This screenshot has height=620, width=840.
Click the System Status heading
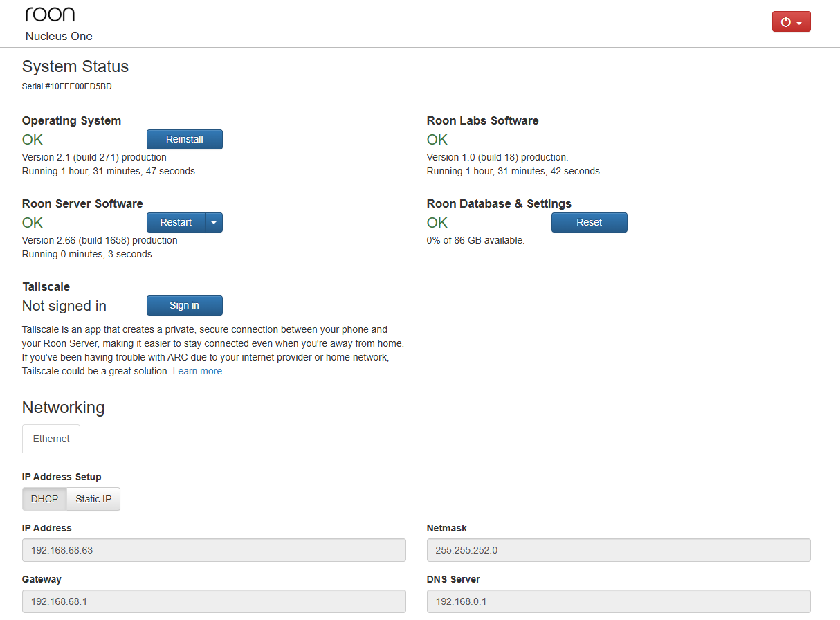tap(75, 66)
